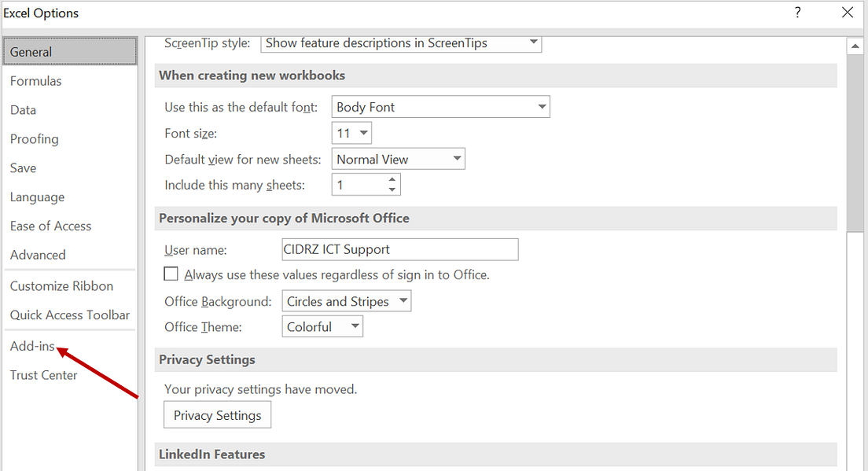The height and width of the screenshot is (471, 868).
Task: Click inside the User name field
Action: 399,249
